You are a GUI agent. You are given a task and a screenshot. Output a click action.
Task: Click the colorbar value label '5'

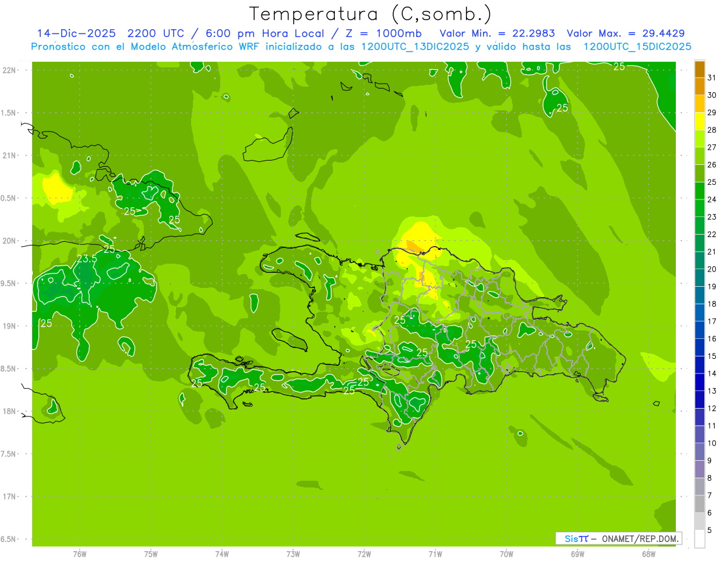(x=710, y=530)
